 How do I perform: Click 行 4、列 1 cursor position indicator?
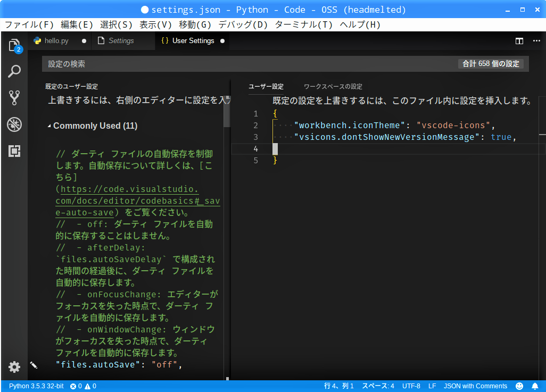coord(339,386)
